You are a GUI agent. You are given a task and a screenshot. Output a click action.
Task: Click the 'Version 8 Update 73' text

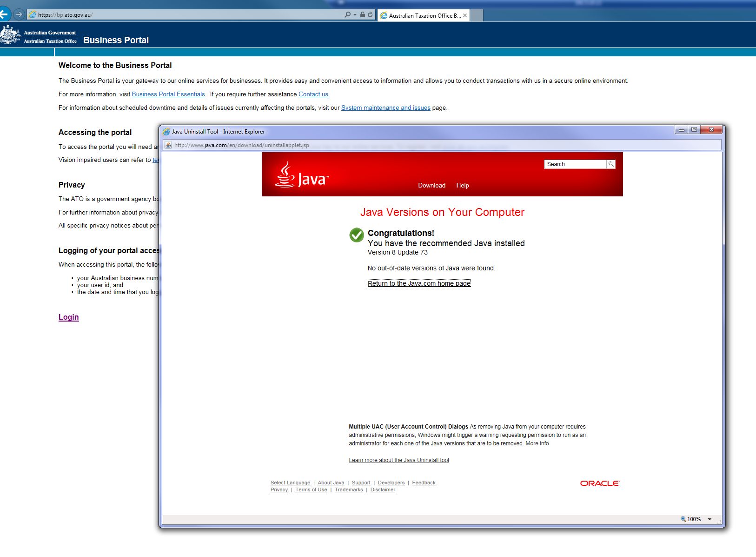coord(398,252)
